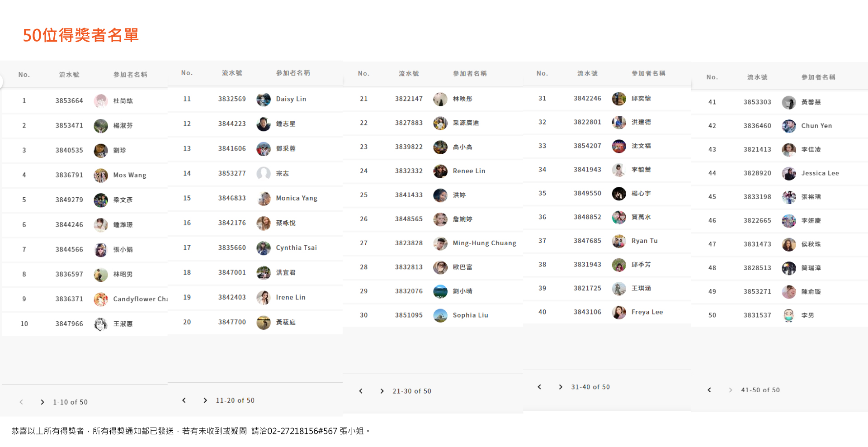
Task: Click next page arrow beside 21-30 of 50
Action: (382, 391)
